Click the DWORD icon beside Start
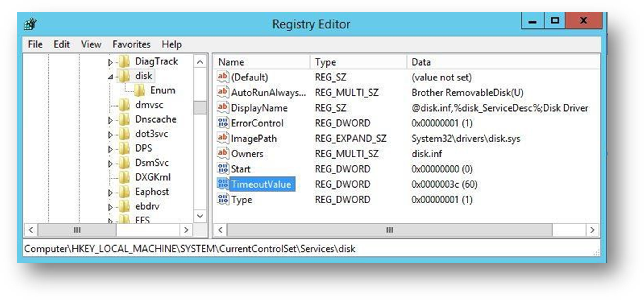This screenshot has width=644, height=300. point(223,169)
